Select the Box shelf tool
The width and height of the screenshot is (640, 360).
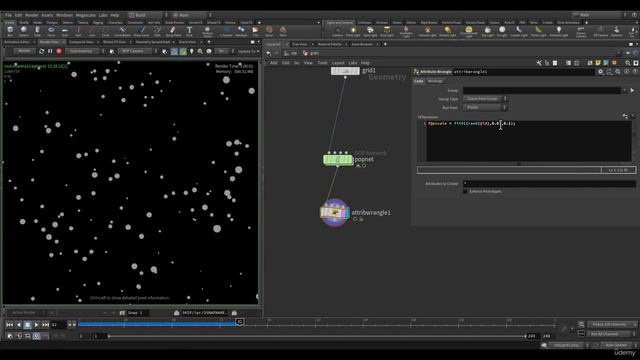tap(10, 31)
